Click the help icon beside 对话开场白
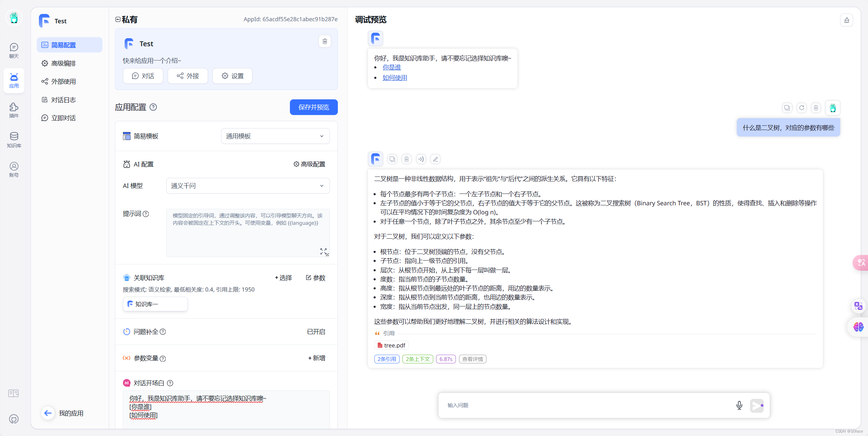Image resolution: width=868 pixels, height=436 pixels. [x=170, y=383]
